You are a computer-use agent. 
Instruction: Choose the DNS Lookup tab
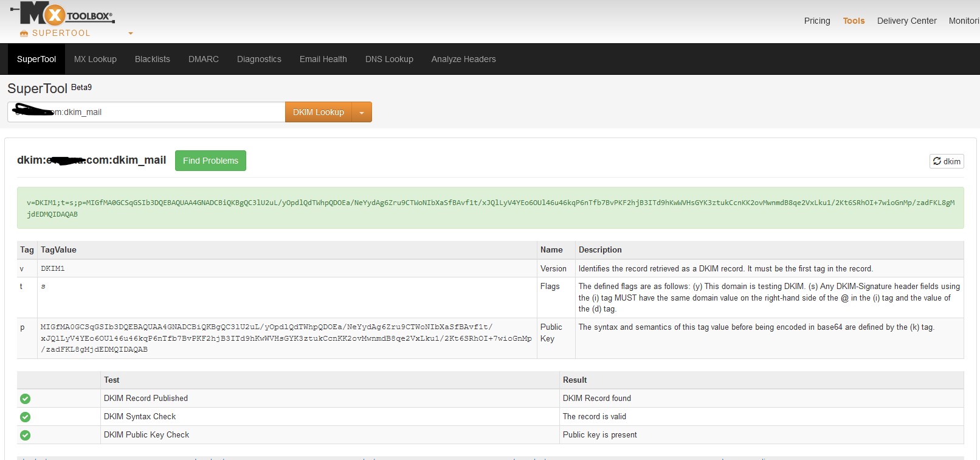pyautogui.click(x=389, y=59)
